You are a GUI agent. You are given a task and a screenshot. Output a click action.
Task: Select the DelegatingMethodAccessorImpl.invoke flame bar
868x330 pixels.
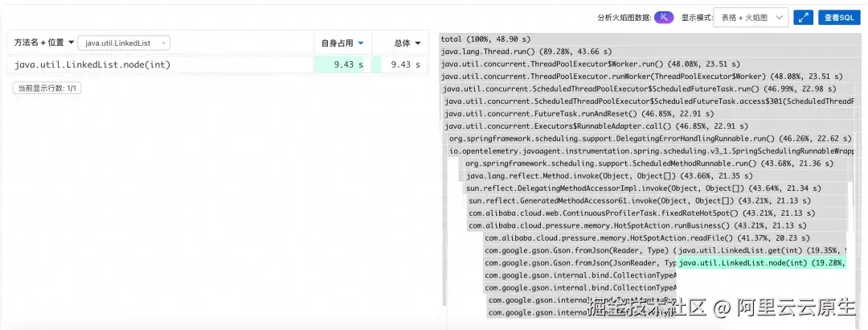coord(657,188)
